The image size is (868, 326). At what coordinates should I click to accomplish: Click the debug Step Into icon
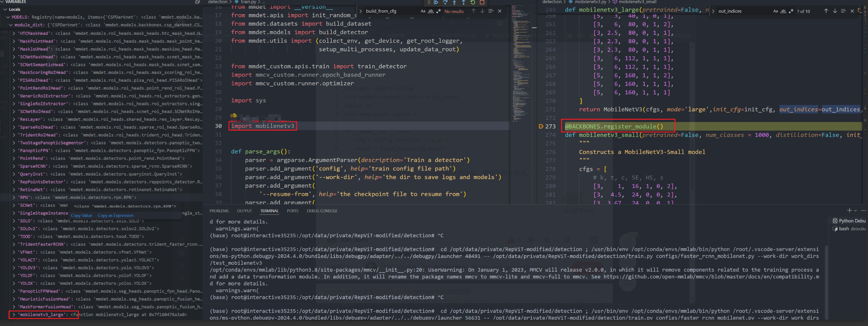tap(454, 2)
